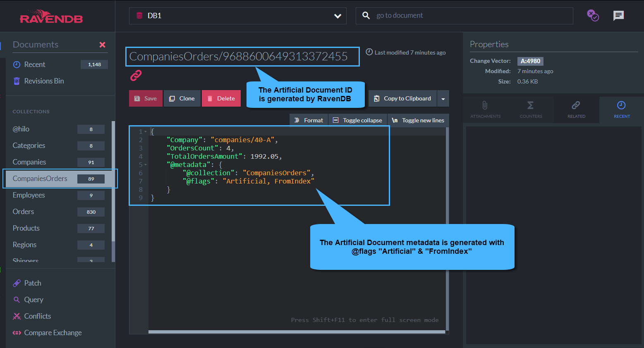Click the collections list scrollbar
This screenshot has height=348, width=644.
[113, 181]
